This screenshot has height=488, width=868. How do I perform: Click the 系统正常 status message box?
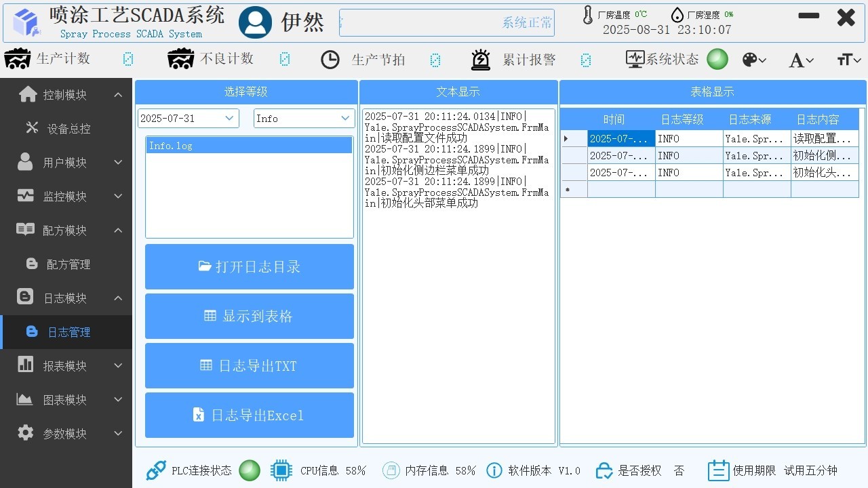point(446,22)
